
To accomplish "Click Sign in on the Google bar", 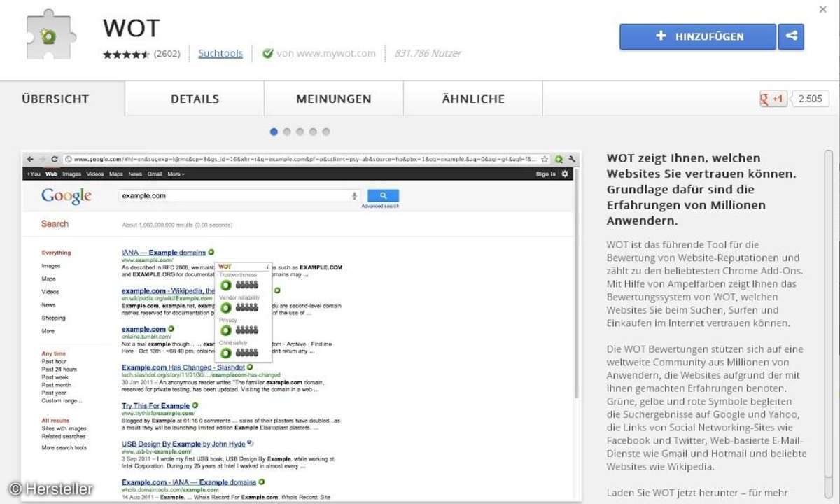I will click(x=545, y=174).
